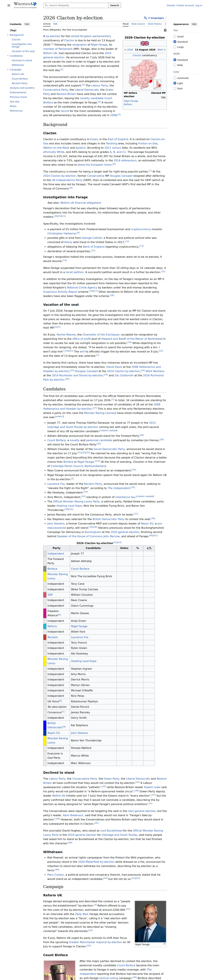Jump to (Top) in contents
This screenshot has height=980, width=210.
click(13, 30)
